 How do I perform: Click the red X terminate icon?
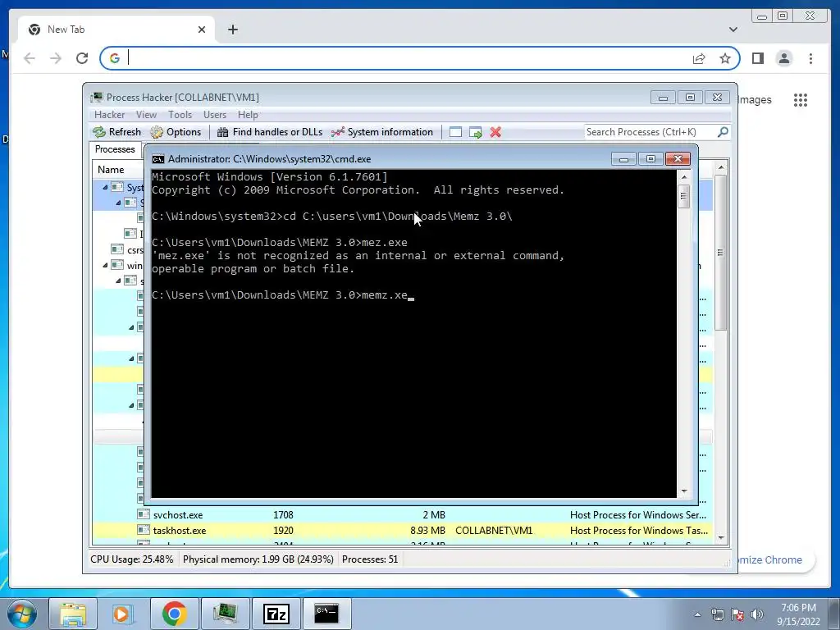click(495, 132)
